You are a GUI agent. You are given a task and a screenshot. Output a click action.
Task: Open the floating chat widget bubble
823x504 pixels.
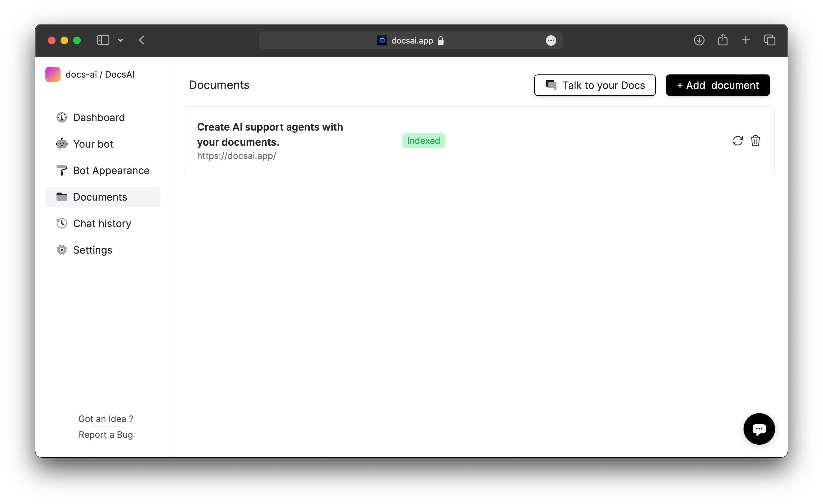759,429
